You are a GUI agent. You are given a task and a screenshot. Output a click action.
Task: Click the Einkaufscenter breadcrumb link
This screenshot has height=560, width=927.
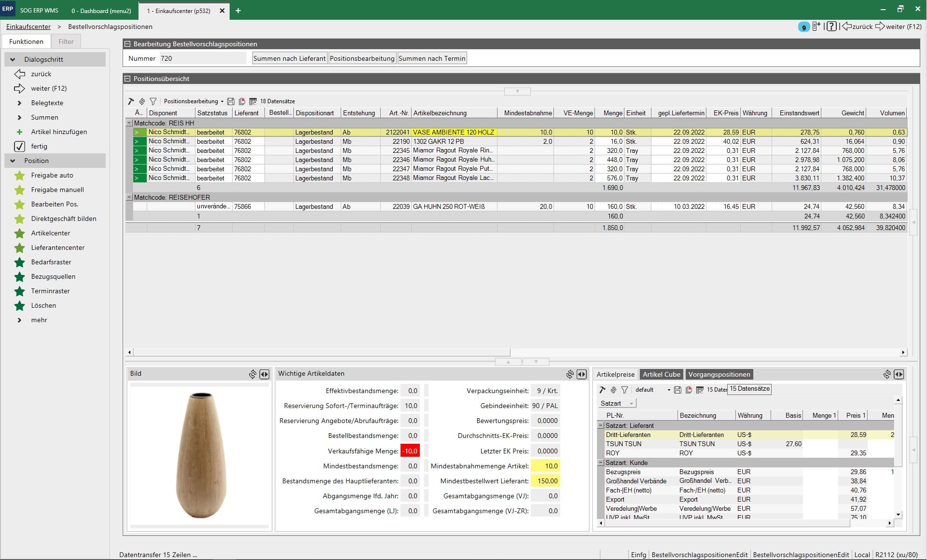pyautogui.click(x=28, y=27)
